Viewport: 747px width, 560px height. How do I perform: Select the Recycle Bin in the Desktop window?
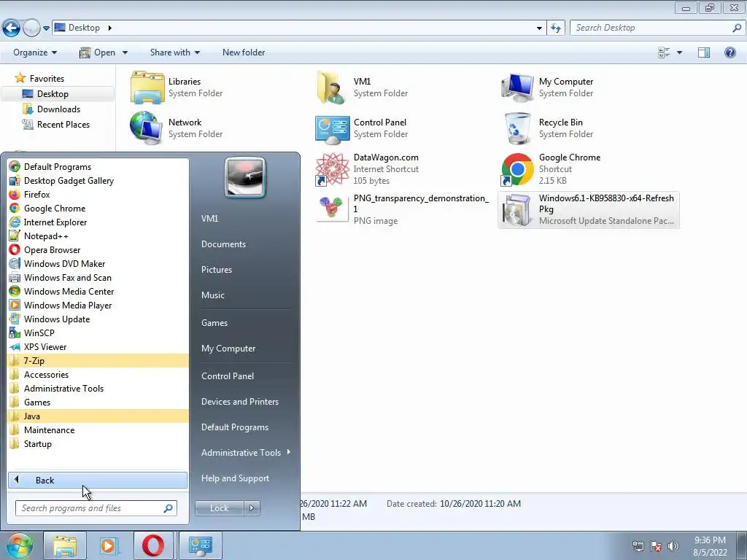pos(550,128)
